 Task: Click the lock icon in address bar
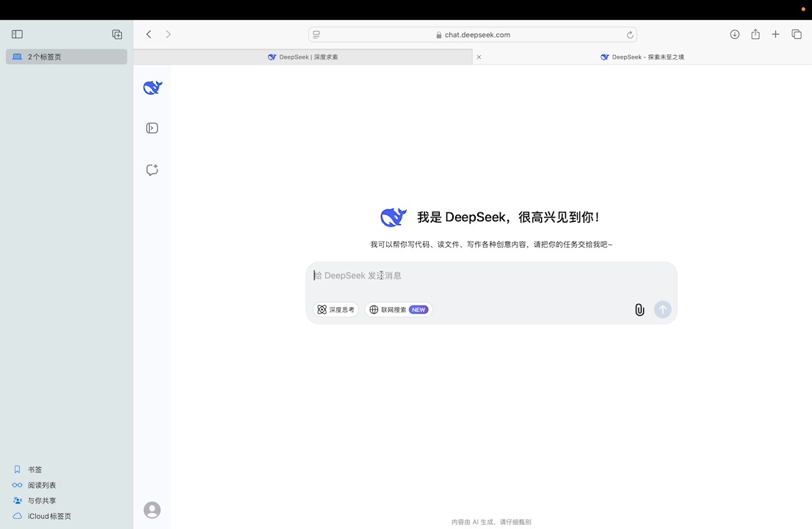coord(438,35)
